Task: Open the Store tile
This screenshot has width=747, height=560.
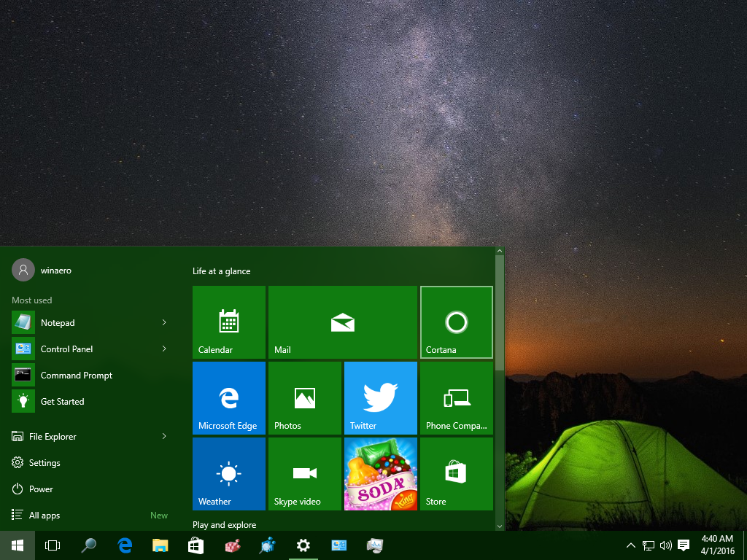Action: 456,473
